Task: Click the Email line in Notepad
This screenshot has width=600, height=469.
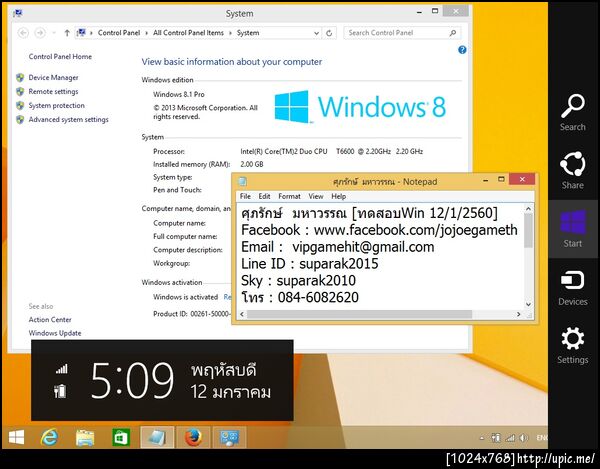Action: coord(338,247)
